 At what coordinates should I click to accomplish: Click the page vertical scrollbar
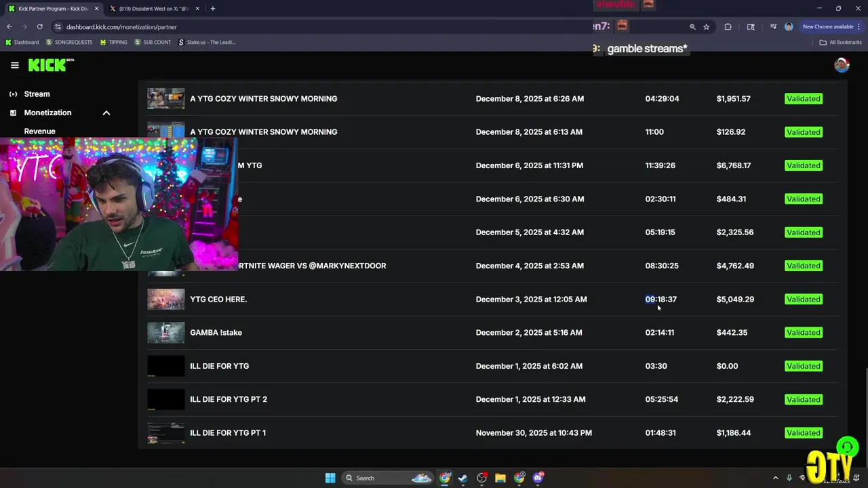click(865, 416)
